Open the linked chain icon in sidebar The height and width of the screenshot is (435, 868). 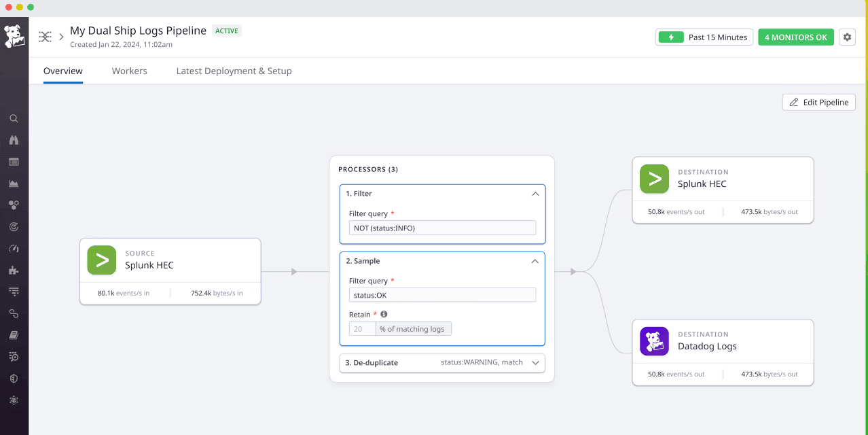14,313
